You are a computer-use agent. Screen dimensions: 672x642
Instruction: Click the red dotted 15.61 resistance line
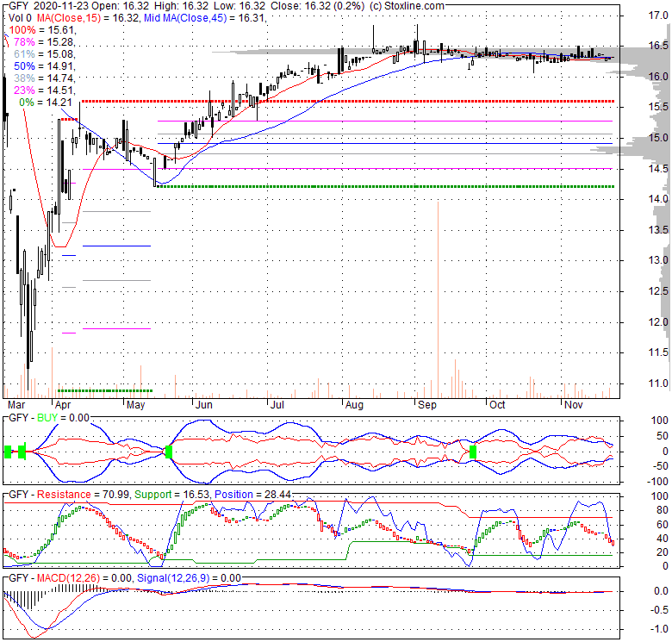(347, 102)
